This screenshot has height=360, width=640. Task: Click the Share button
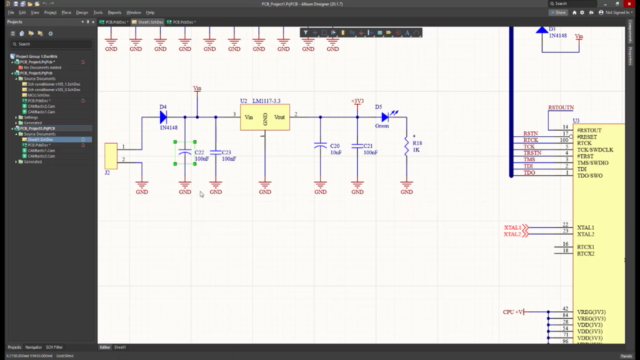click(558, 13)
